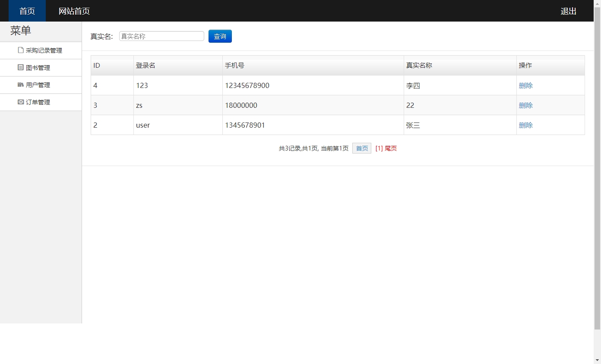Click the 采购记录管理 document icon
Screen dimensions: 601x364
tap(20, 50)
